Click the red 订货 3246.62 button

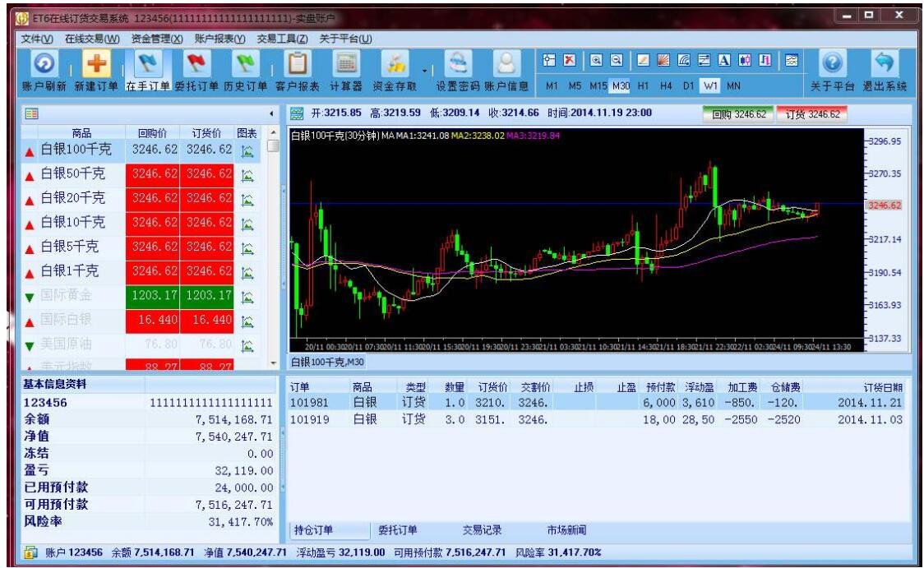(812, 114)
